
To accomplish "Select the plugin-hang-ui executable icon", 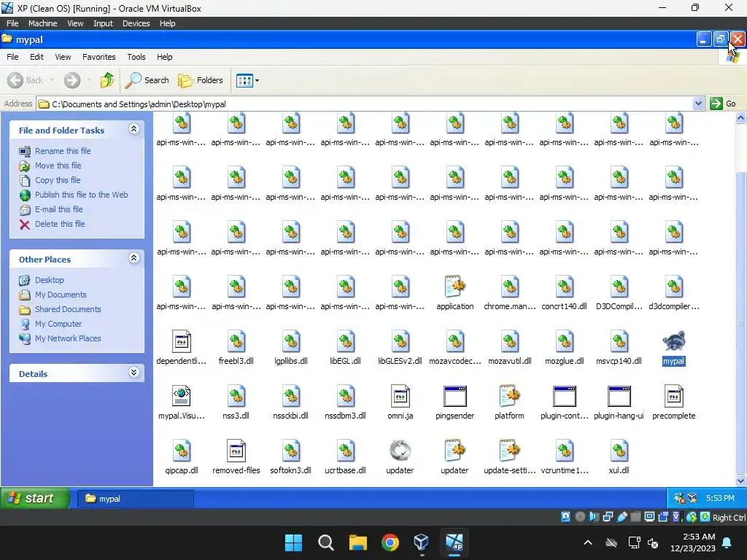I will (619, 396).
